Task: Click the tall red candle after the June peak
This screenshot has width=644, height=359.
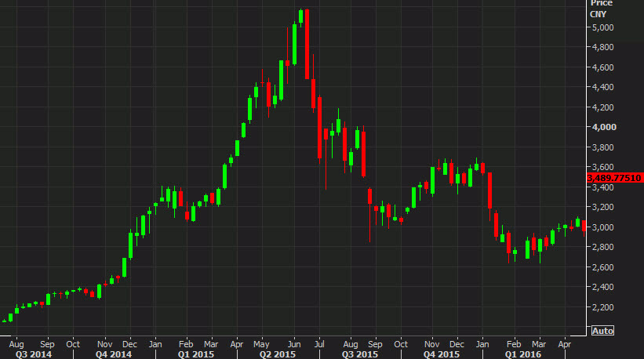Action: (x=307, y=45)
